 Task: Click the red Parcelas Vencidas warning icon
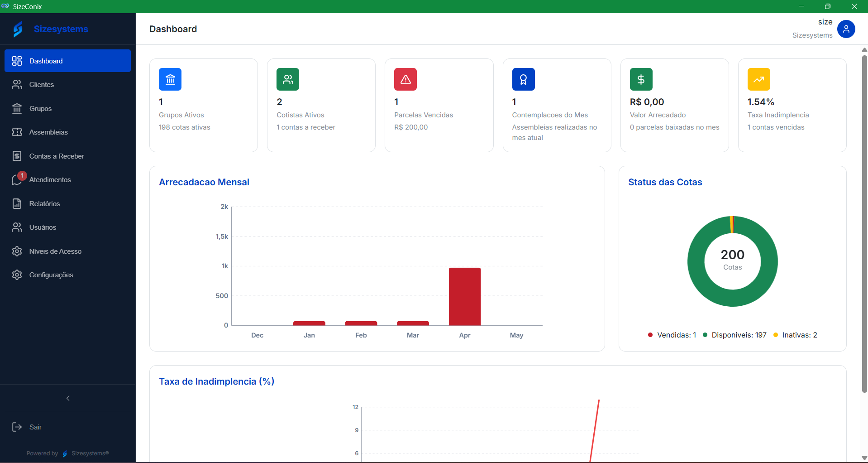pos(405,79)
